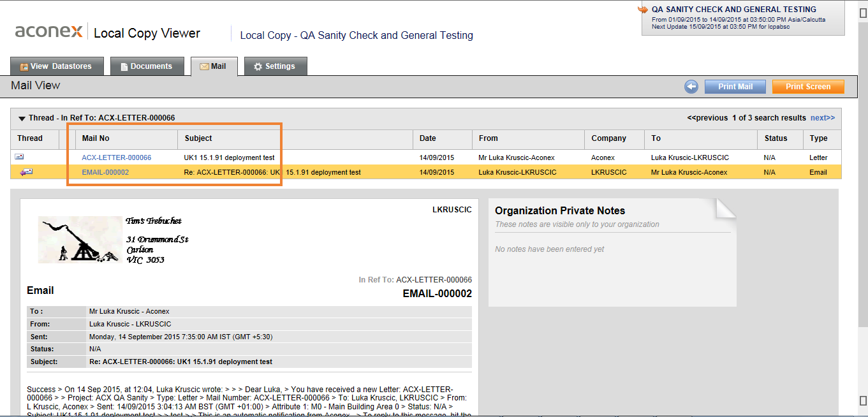Viewport: 868px width, 417px height.
Task: Open the ACX-LETTER-000066 link in the Mail No column
Action: pos(117,157)
